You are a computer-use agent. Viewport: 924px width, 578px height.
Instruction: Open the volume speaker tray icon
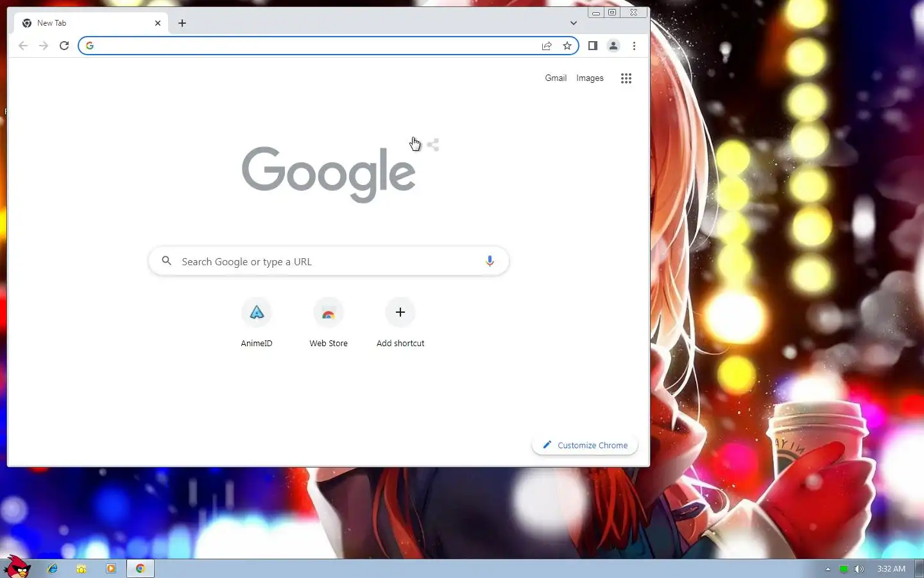pyautogui.click(x=859, y=569)
